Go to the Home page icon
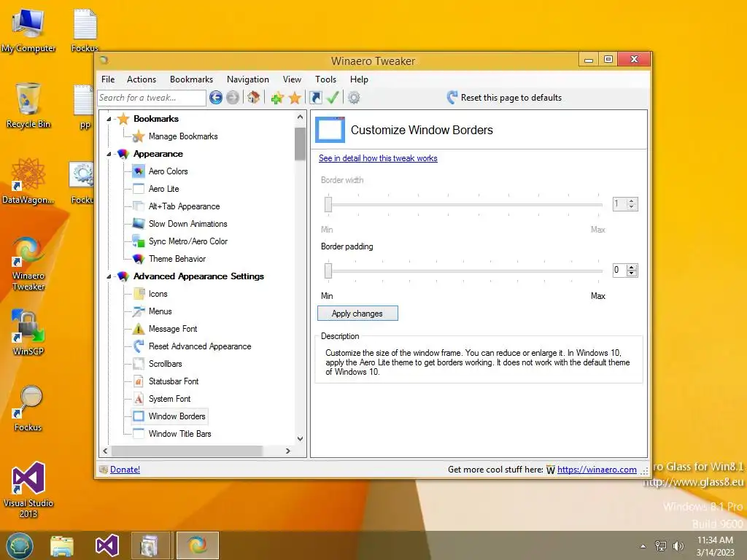Screen dimensions: 747x560 tap(253, 98)
